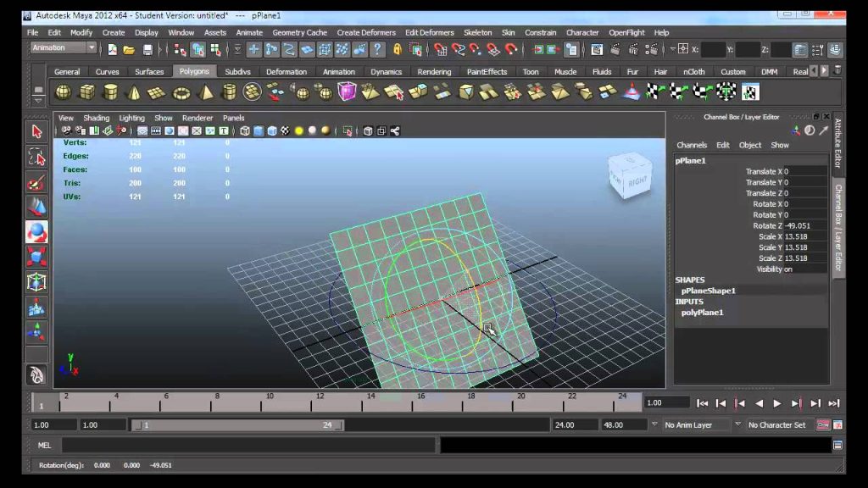Open the shelf options menu arrow

[38, 101]
